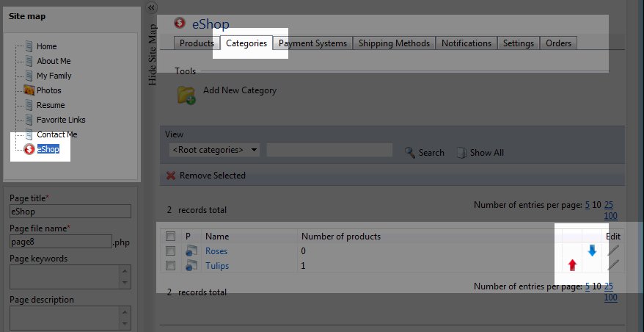Click the Show All link

pos(486,153)
